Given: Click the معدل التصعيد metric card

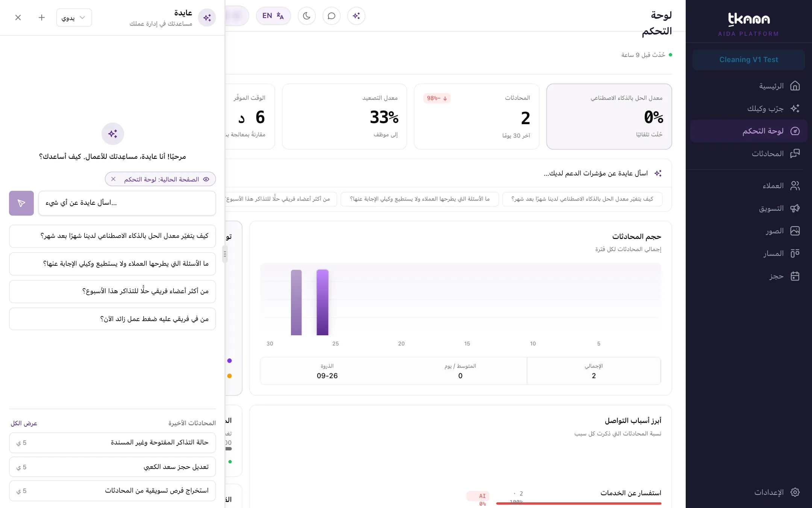Looking at the screenshot, I should click(x=344, y=117).
